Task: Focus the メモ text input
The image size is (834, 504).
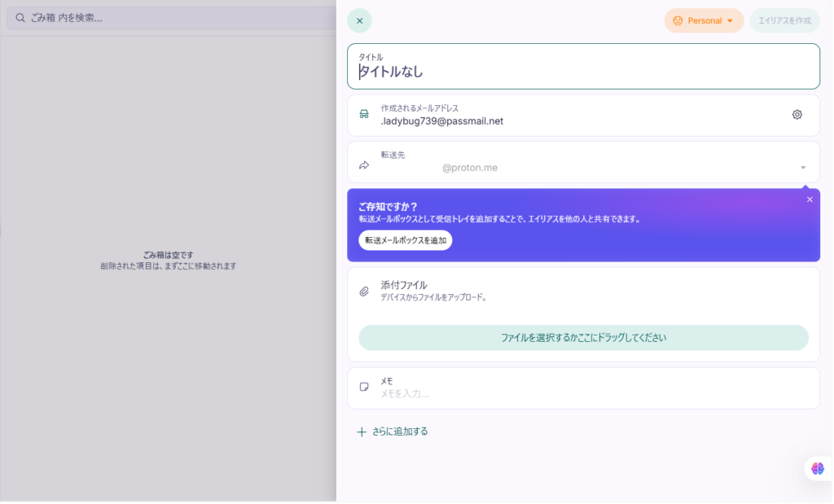Action: (595, 394)
